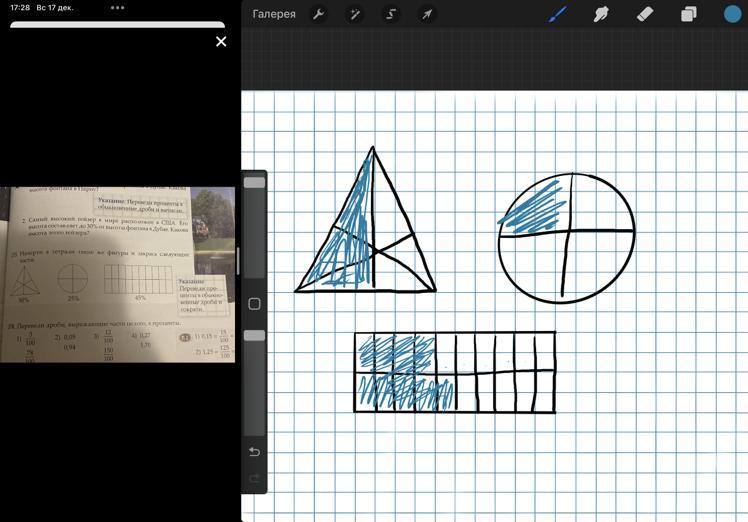The width and height of the screenshot is (748, 522).
Task: Select the Smudge tool
Action: coord(601,14)
